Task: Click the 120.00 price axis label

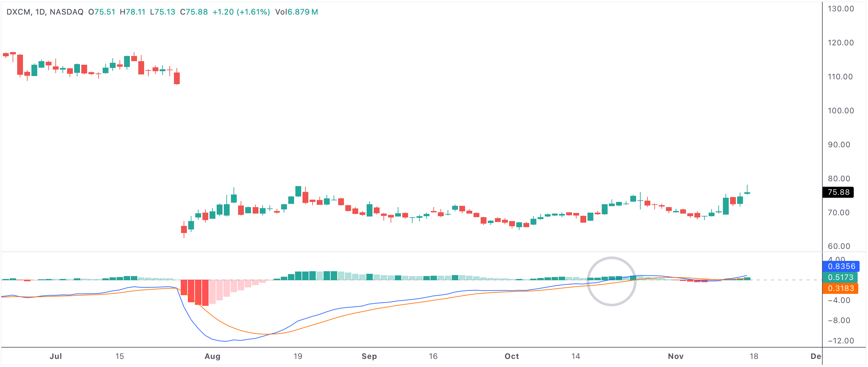Action: tap(841, 43)
